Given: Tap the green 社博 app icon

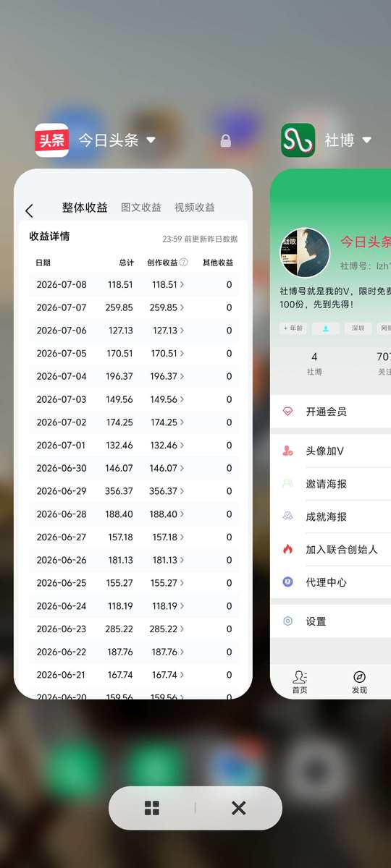Looking at the screenshot, I should coord(298,140).
